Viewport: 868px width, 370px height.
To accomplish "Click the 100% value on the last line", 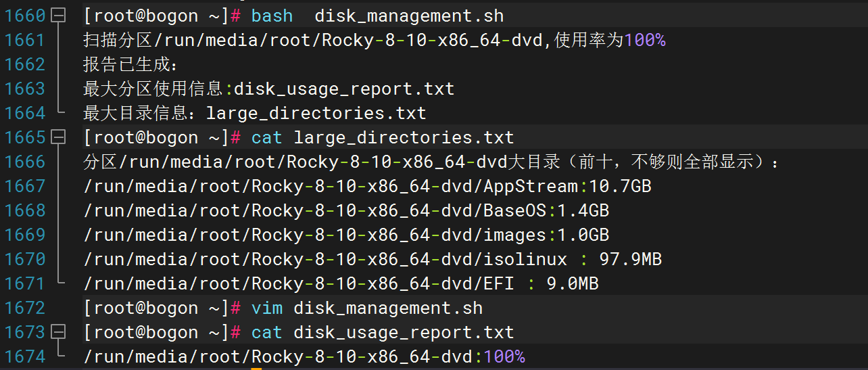I will tap(504, 356).
